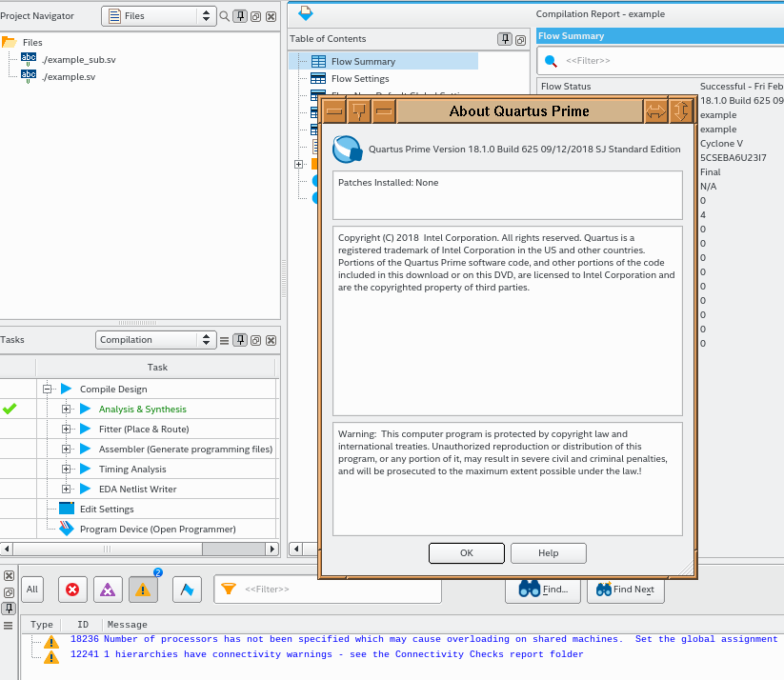
Task: Open the Compilation dropdown in Tasks panel
Action: point(155,340)
